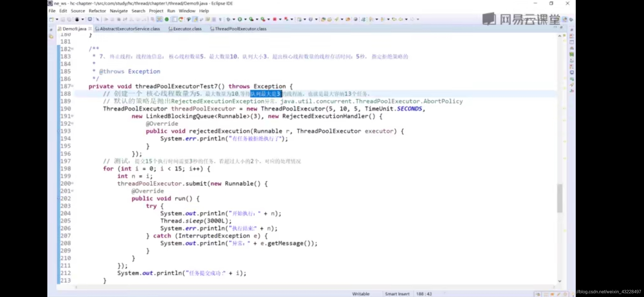Image resolution: width=644 pixels, height=297 pixels.
Task: Click the Coverage launch icon
Action: tap(251, 19)
